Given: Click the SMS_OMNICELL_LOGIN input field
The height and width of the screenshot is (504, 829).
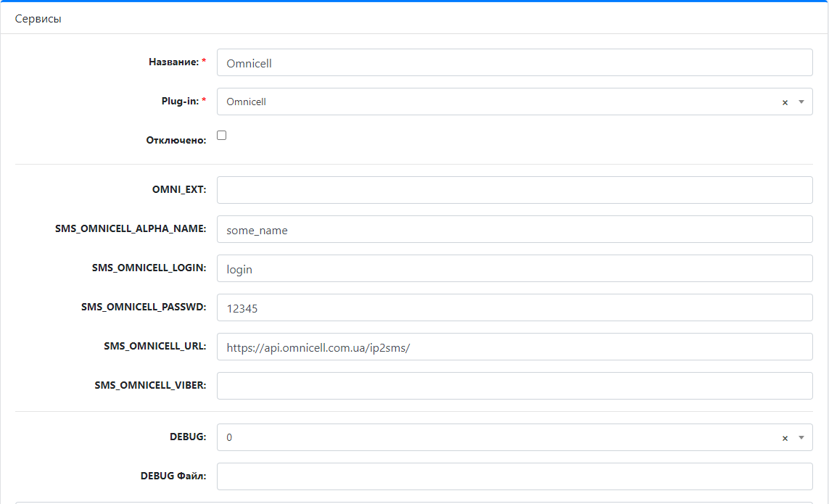Looking at the screenshot, I should point(514,268).
